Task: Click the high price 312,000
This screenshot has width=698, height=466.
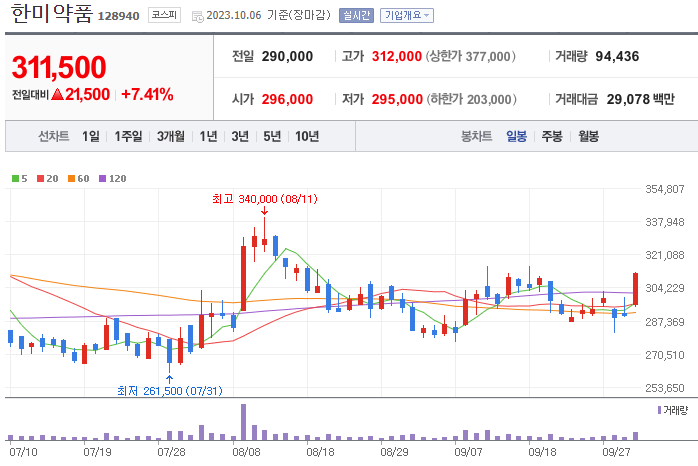Action: 397,57
